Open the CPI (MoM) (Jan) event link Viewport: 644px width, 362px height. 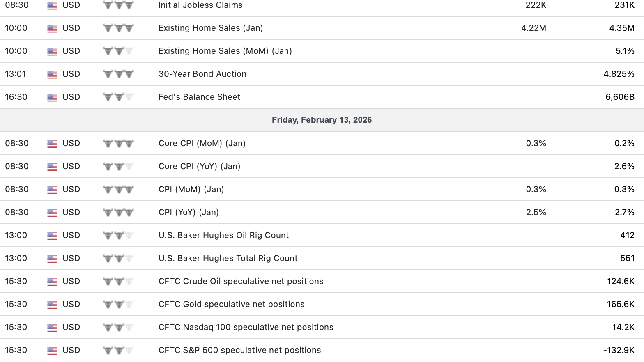click(191, 189)
